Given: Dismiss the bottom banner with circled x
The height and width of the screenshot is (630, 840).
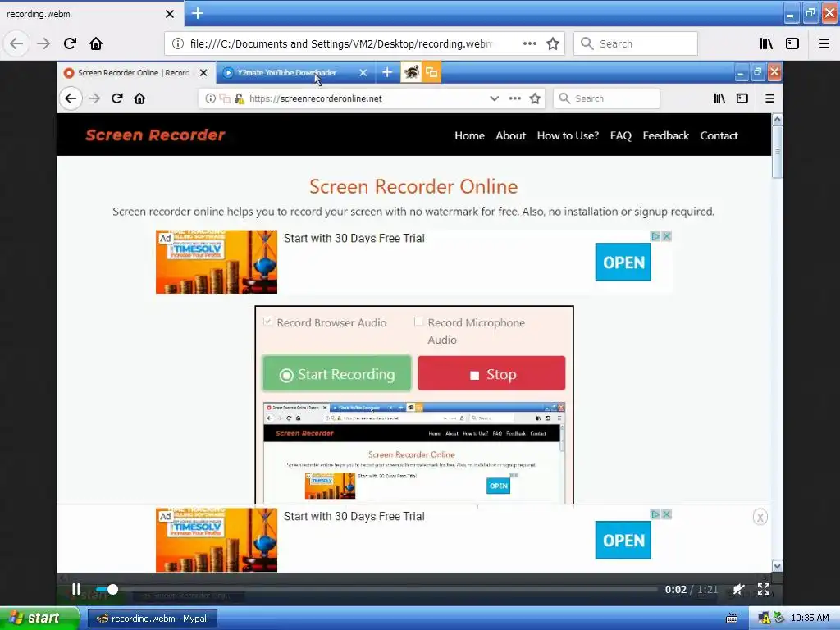Looking at the screenshot, I should (x=760, y=517).
